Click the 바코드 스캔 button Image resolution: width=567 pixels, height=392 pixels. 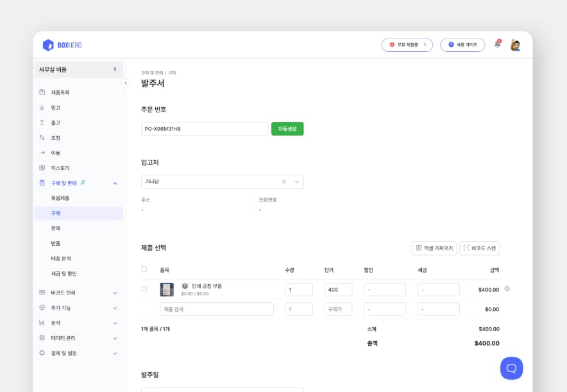click(479, 248)
